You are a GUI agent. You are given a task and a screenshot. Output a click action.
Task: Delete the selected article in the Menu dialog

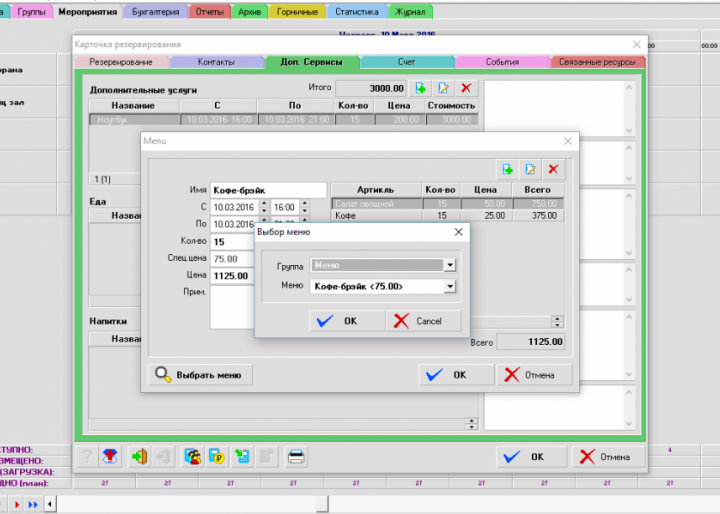point(553,169)
